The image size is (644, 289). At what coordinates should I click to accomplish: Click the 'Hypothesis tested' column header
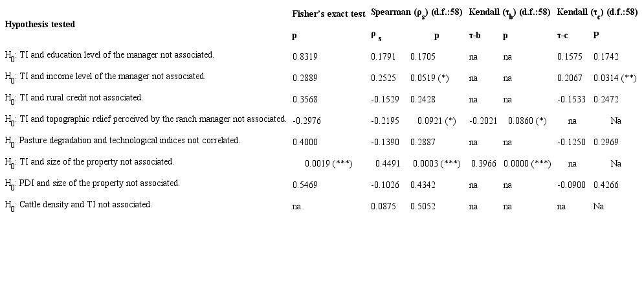click(x=39, y=25)
